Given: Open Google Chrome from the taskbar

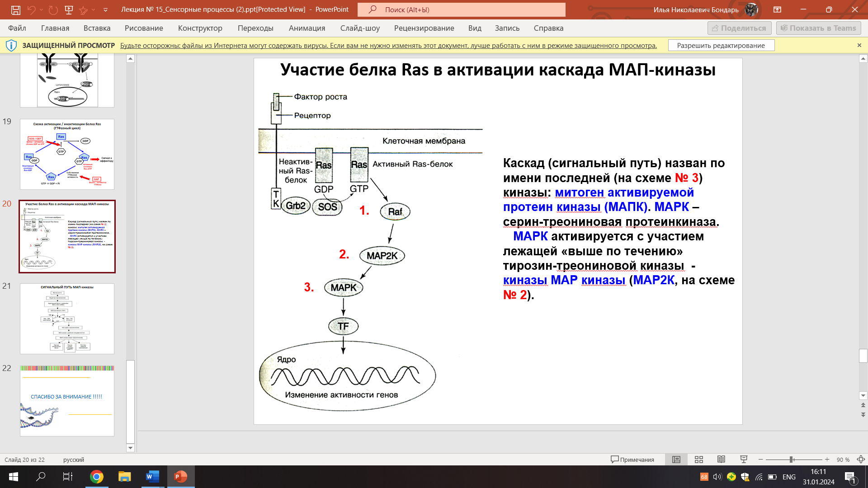Looking at the screenshot, I should (x=96, y=477).
